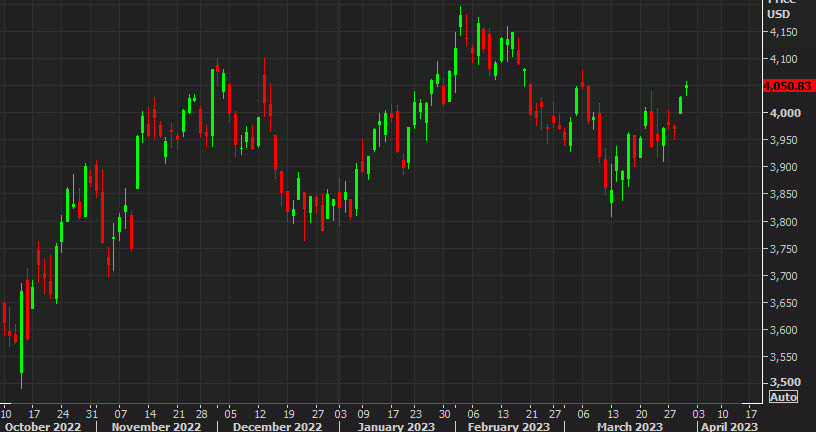
Task: Click the October 2022 month label
Action: click(x=43, y=427)
